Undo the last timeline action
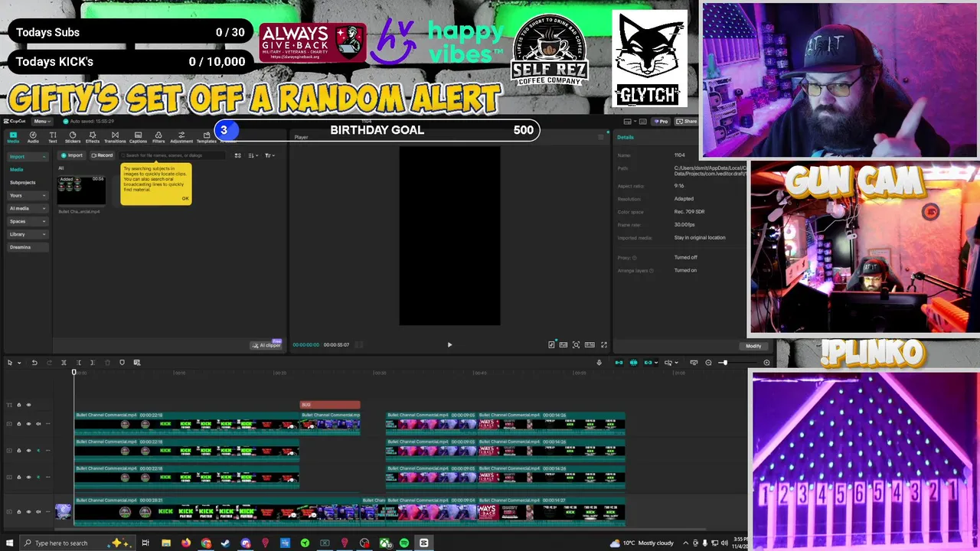 click(34, 363)
